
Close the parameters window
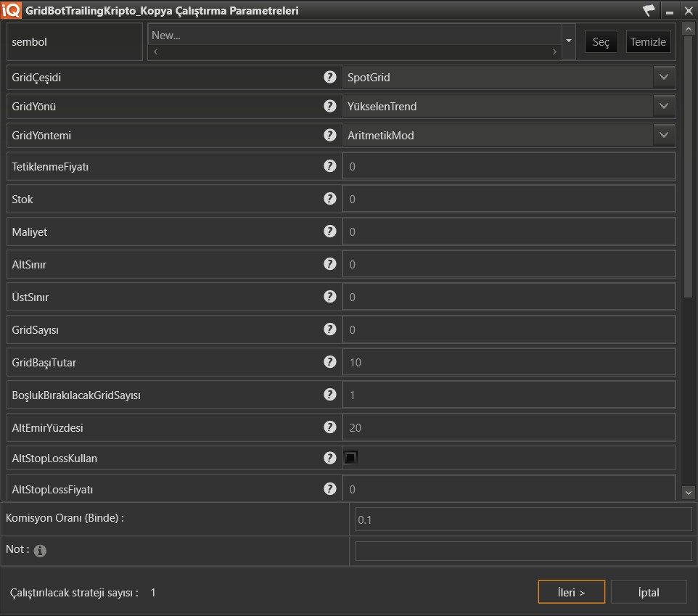689,11
